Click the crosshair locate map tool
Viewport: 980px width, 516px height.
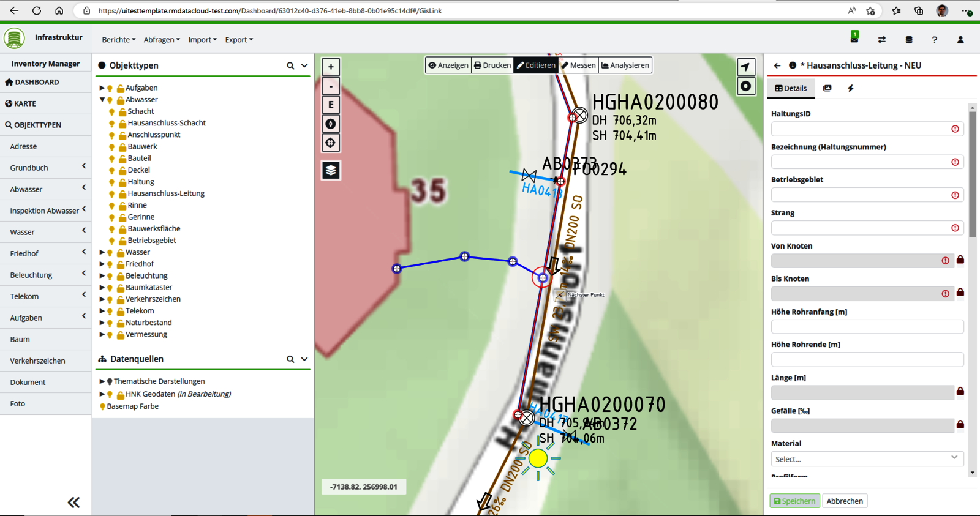pyautogui.click(x=331, y=143)
